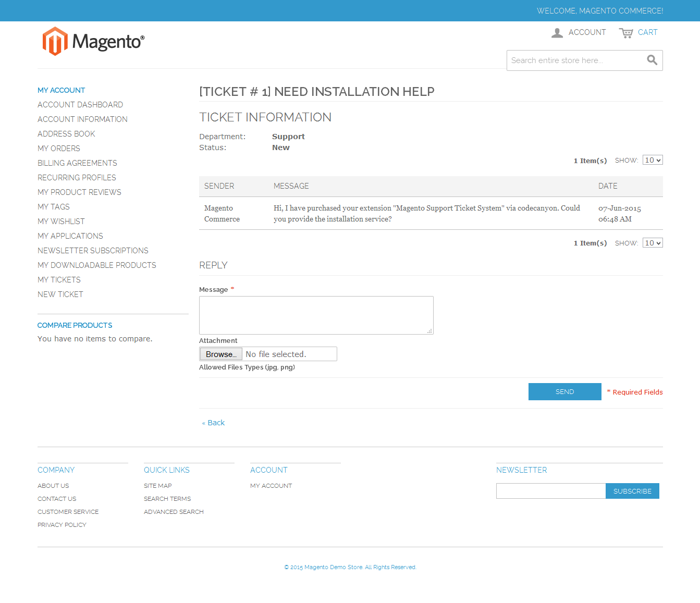Viewport: 700px width, 603px height.
Task: Click the copyright notice text
Action: (350, 567)
